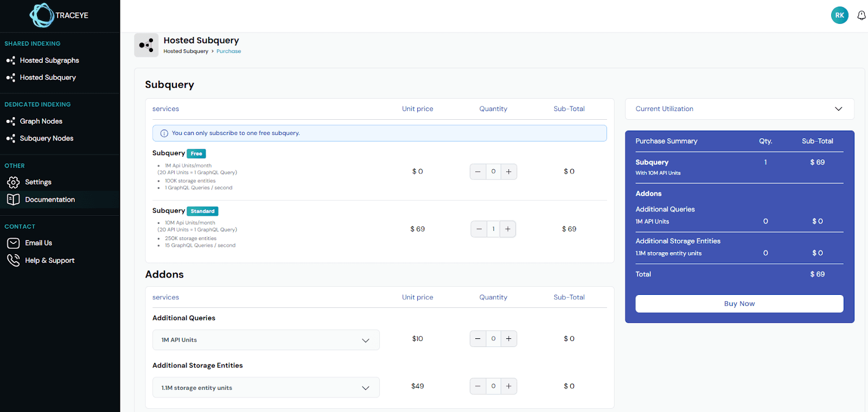Click Graph Nodes sidebar icon
The height and width of the screenshot is (412, 868).
pyautogui.click(x=11, y=121)
